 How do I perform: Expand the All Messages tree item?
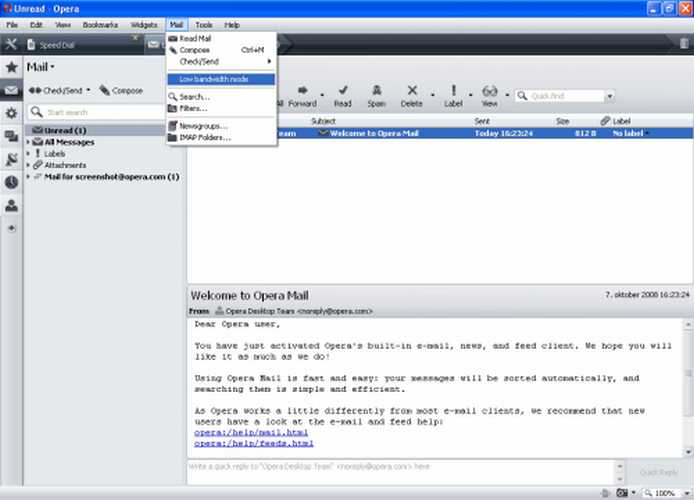[28, 142]
